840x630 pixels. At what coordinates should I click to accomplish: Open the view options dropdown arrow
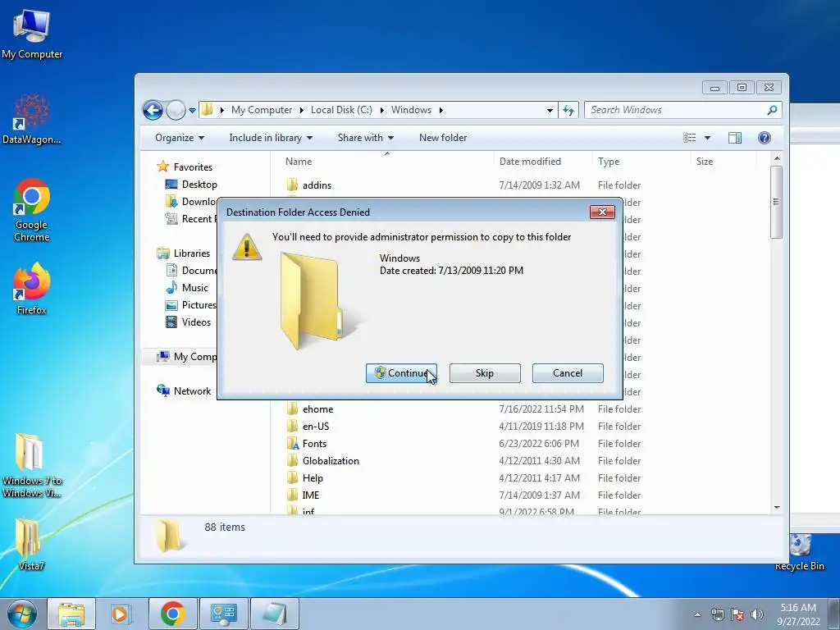pyautogui.click(x=707, y=138)
